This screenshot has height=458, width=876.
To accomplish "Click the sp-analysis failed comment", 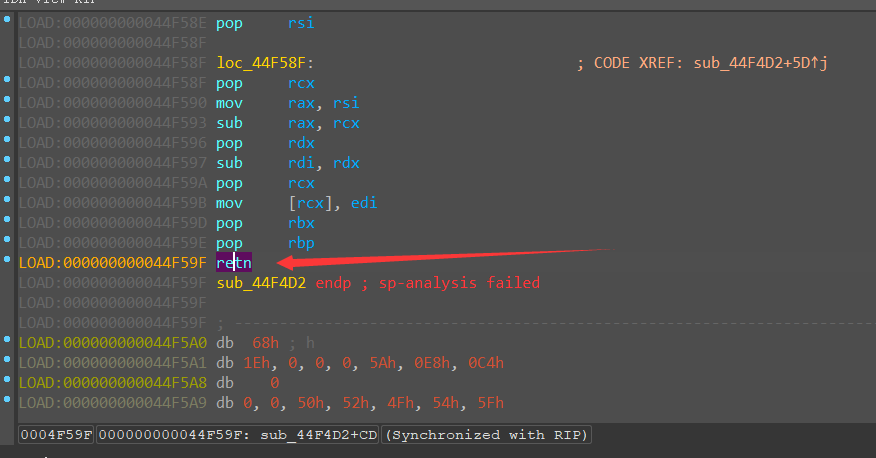I will tap(459, 283).
